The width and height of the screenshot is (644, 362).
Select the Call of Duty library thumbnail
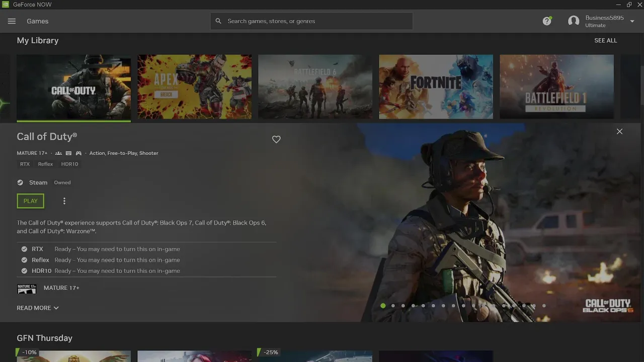pos(73,87)
